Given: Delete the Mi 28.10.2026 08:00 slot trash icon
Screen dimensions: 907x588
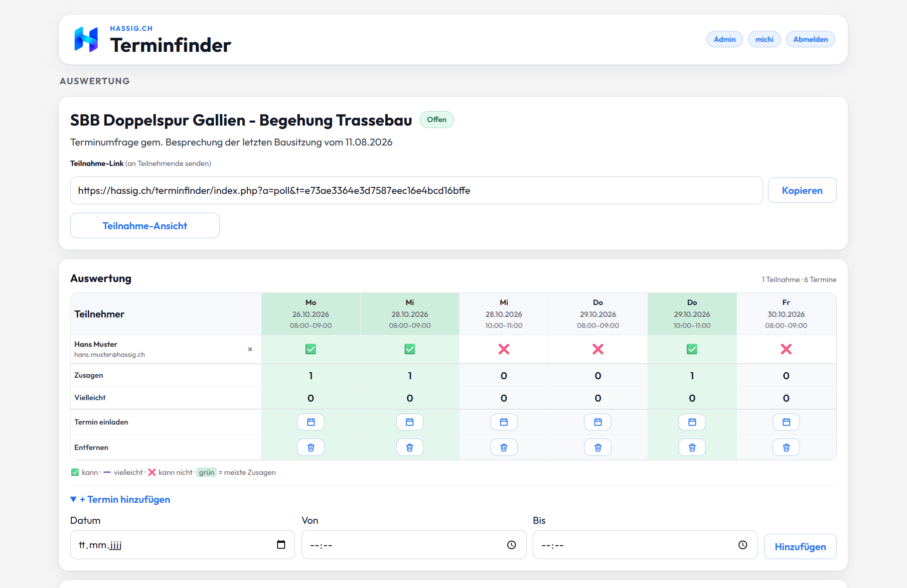Looking at the screenshot, I should click(410, 447).
